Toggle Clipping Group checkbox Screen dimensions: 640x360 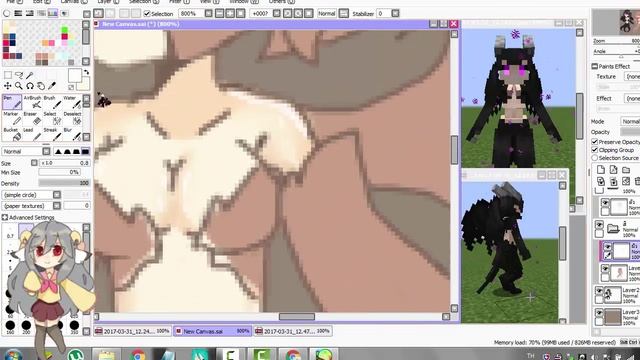click(595, 150)
